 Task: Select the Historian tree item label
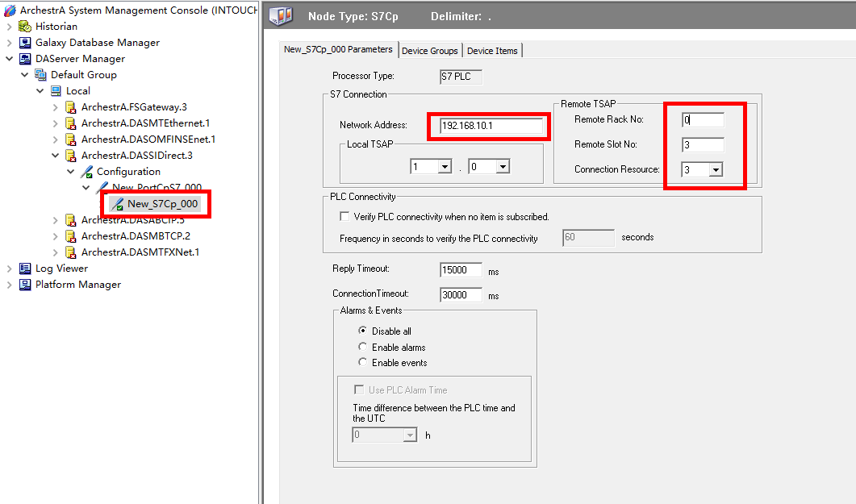[56, 26]
